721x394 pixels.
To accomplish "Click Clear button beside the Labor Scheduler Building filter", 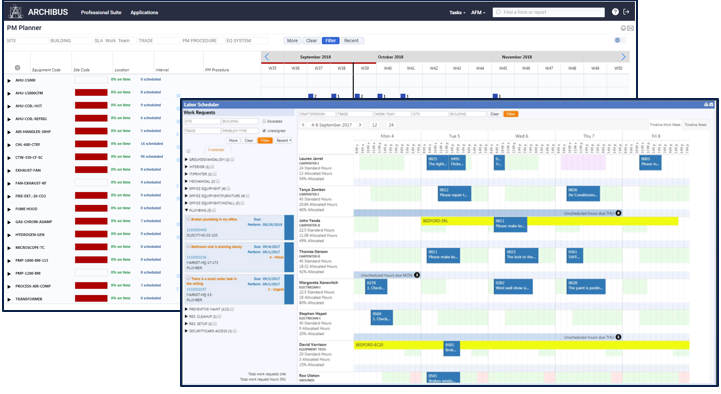I will point(495,114).
